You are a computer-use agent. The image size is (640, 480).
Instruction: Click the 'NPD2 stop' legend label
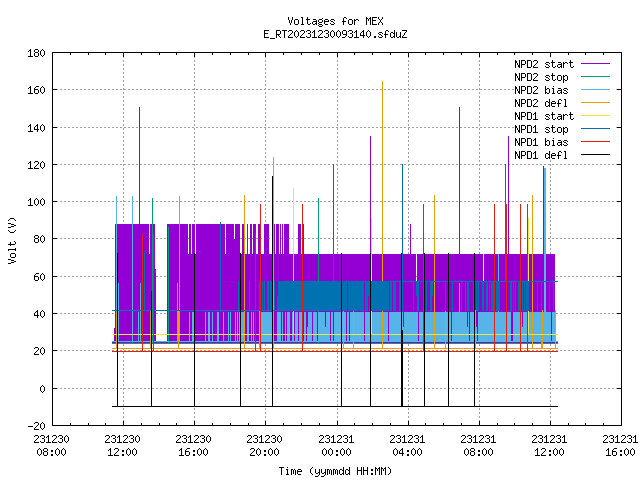541,77
